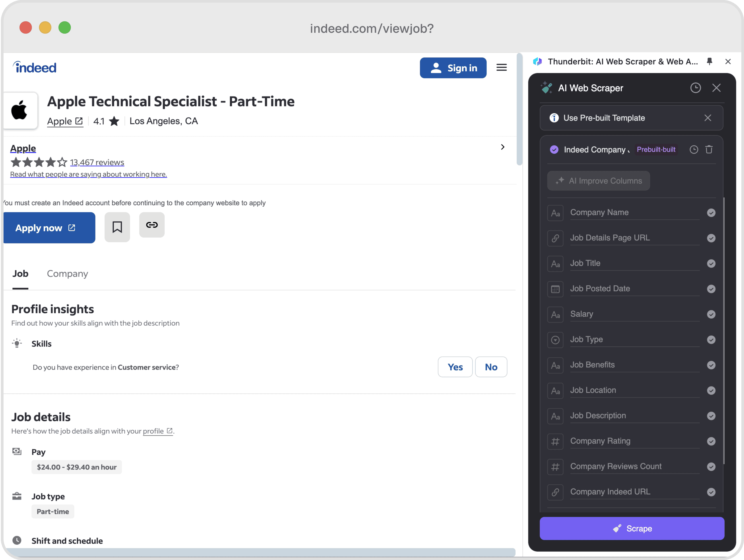
Task: Toggle Job Details Page URL checkmark
Action: click(711, 238)
